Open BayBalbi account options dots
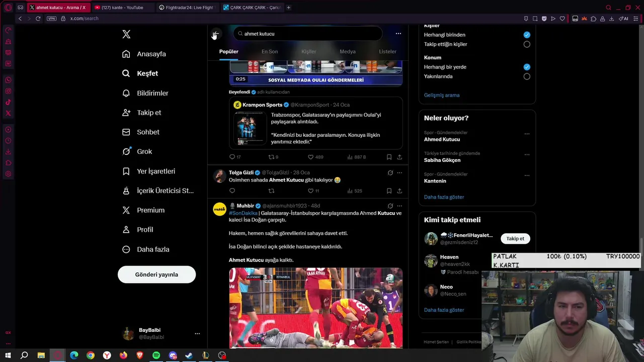This screenshot has height=362, width=644. (197, 333)
